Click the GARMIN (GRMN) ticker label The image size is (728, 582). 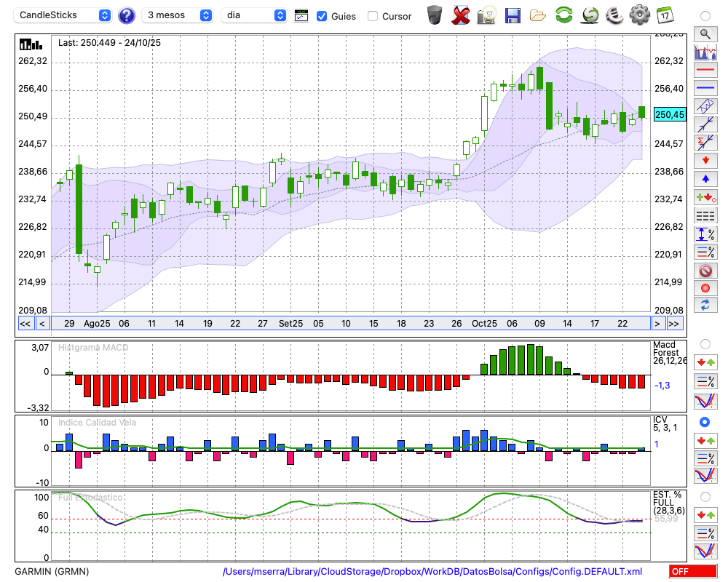pyautogui.click(x=52, y=571)
